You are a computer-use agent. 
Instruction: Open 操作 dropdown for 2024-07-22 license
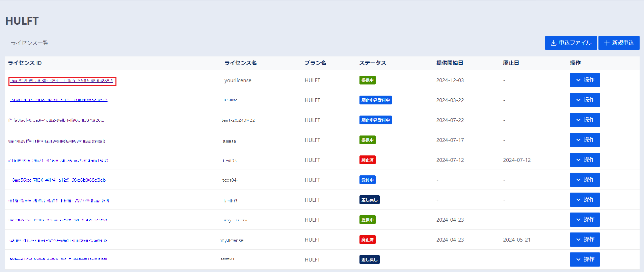pos(585,120)
